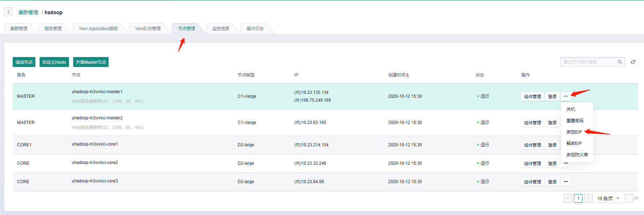Open the Yarn队列管理 tab
This screenshot has width=644, height=215.
click(x=148, y=29)
